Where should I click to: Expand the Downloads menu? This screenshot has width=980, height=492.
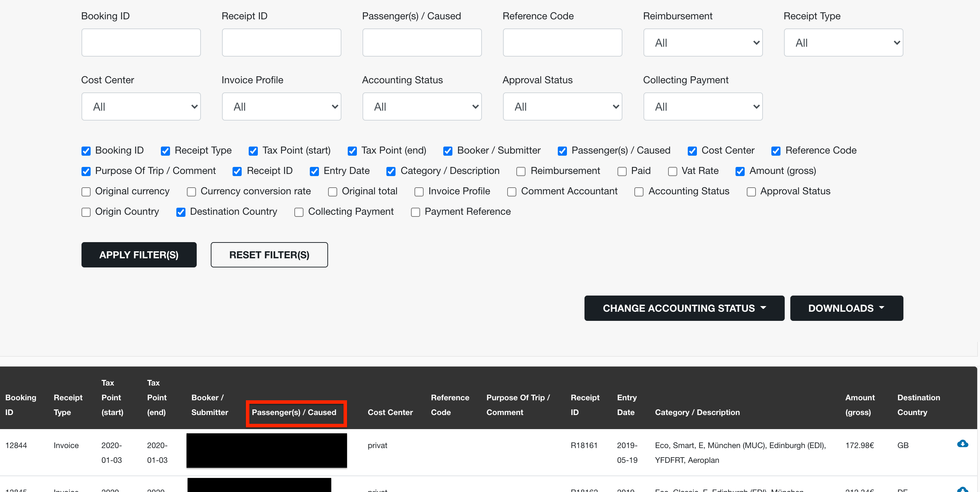point(846,308)
